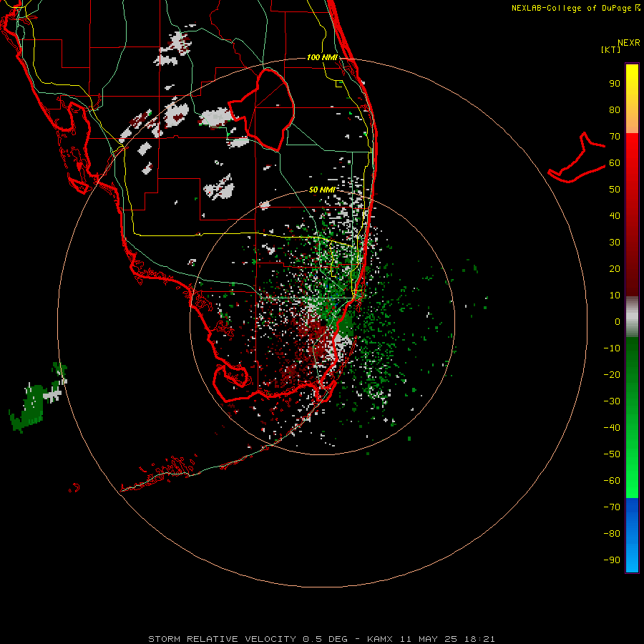Click the -80 value on the velocity scale
Screen dimensions: 644x644
612,534
